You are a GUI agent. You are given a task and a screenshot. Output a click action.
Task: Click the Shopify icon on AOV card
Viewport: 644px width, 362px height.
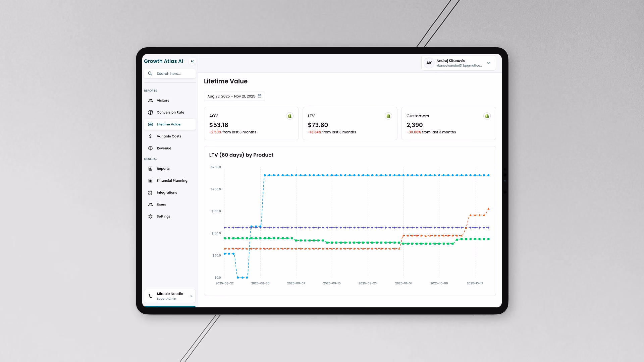pos(289,116)
